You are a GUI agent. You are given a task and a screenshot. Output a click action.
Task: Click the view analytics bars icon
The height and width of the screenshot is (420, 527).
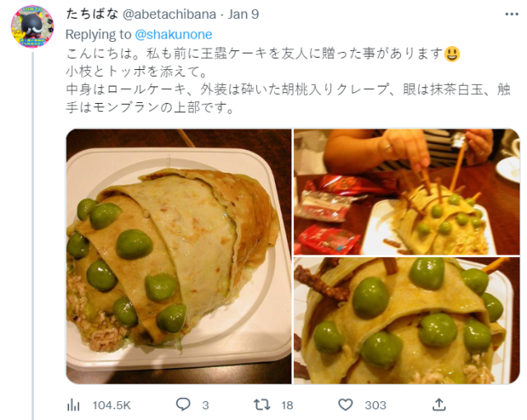click(x=73, y=405)
